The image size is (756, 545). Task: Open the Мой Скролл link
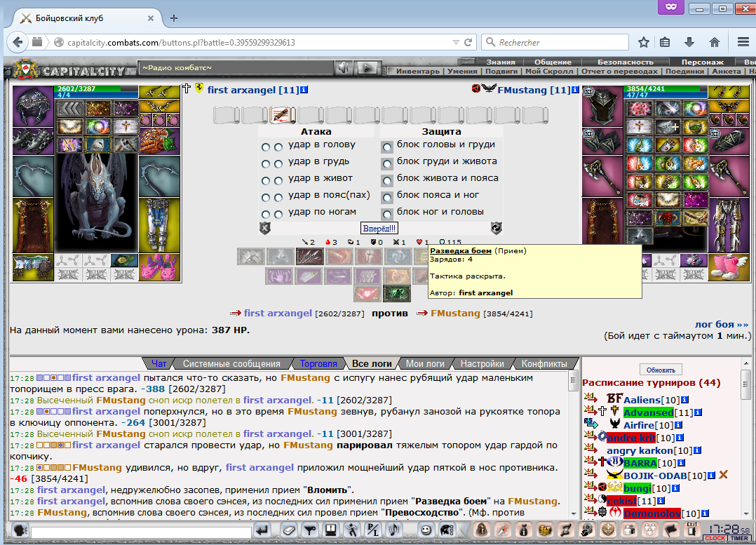pyautogui.click(x=549, y=72)
